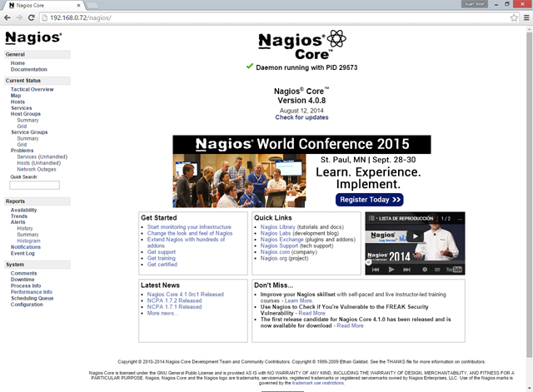Open Configuration page
Image resolution: width=533 pixels, height=392 pixels.
(27, 305)
